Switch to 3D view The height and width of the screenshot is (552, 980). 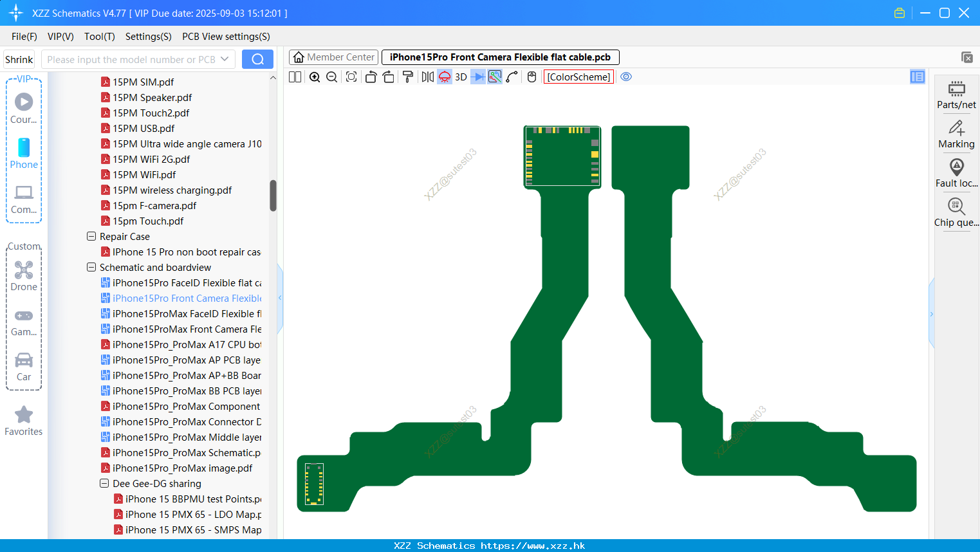(x=461, y=77)
